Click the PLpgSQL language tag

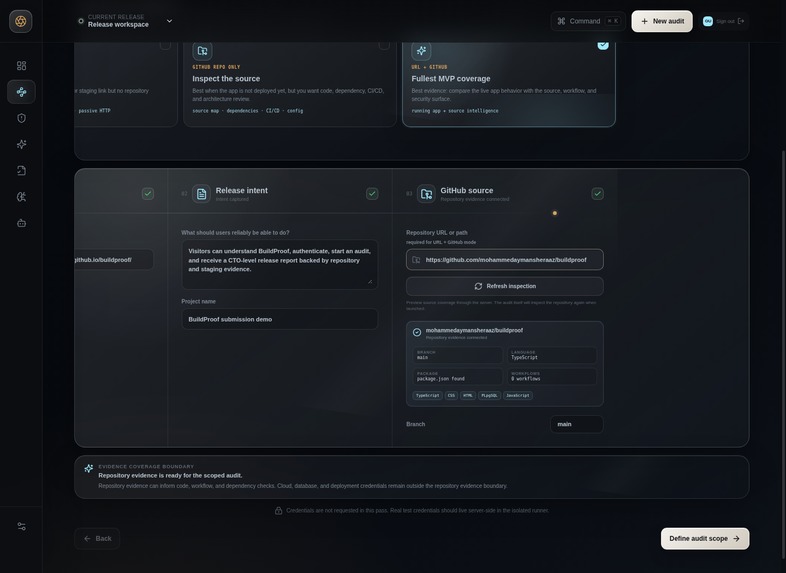489,396
